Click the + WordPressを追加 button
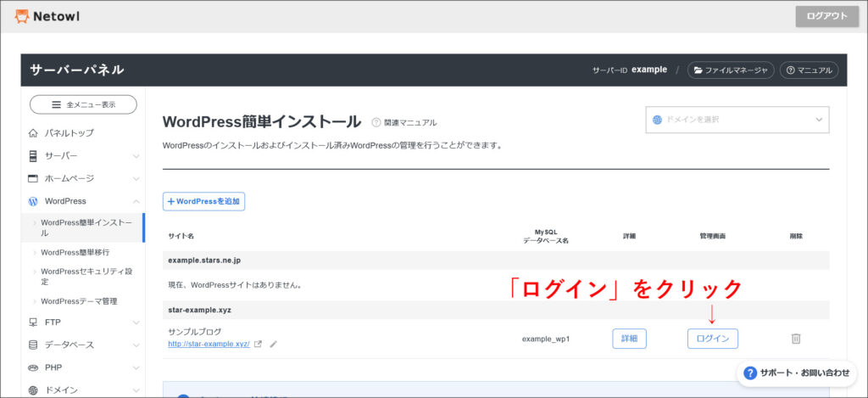 [203, 202]
